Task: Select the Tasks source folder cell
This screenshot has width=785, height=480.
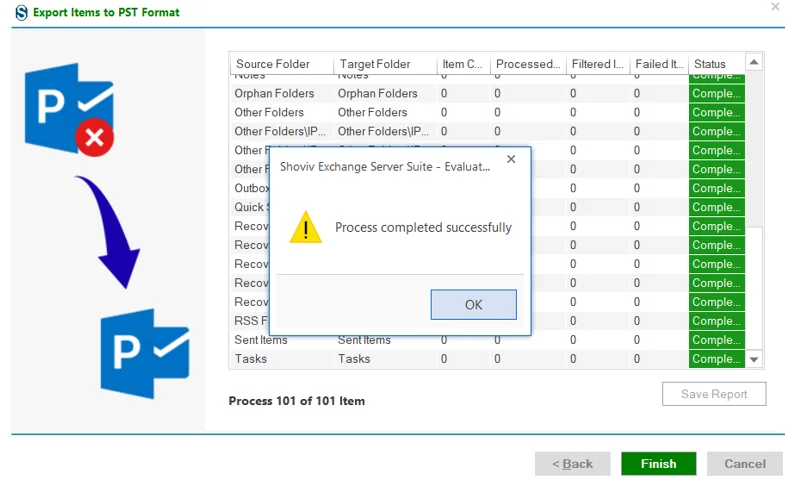Action: [282, 359]
